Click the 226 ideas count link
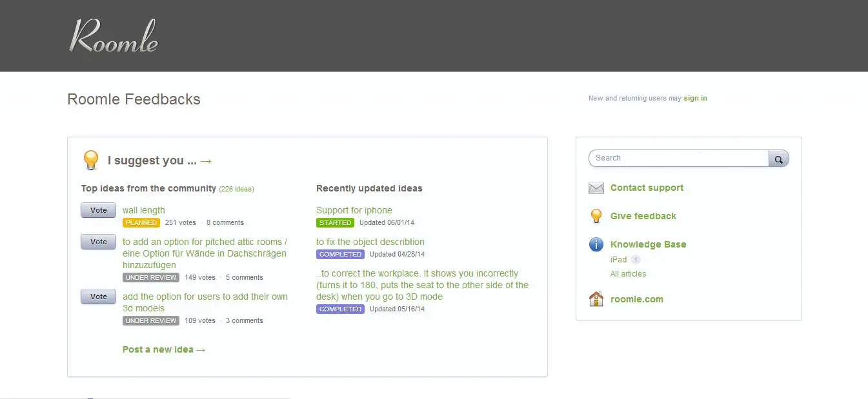Screen dimensions: 868x399 [236, 190]
